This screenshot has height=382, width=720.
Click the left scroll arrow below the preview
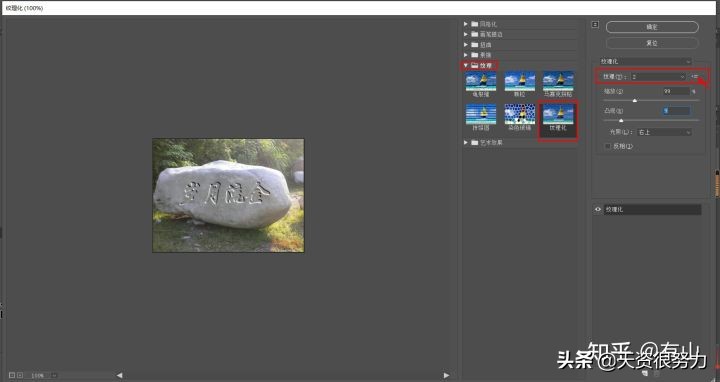click(119, 375)
